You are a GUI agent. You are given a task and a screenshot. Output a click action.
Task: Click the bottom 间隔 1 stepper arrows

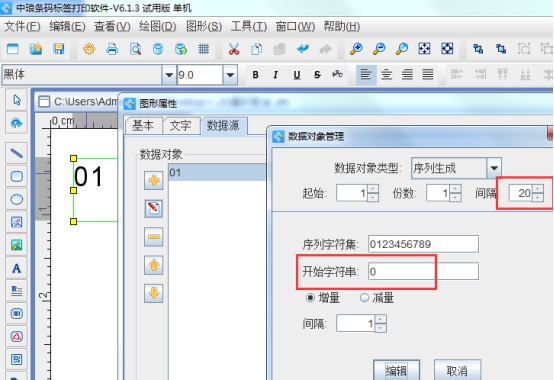tap(381, 323)
